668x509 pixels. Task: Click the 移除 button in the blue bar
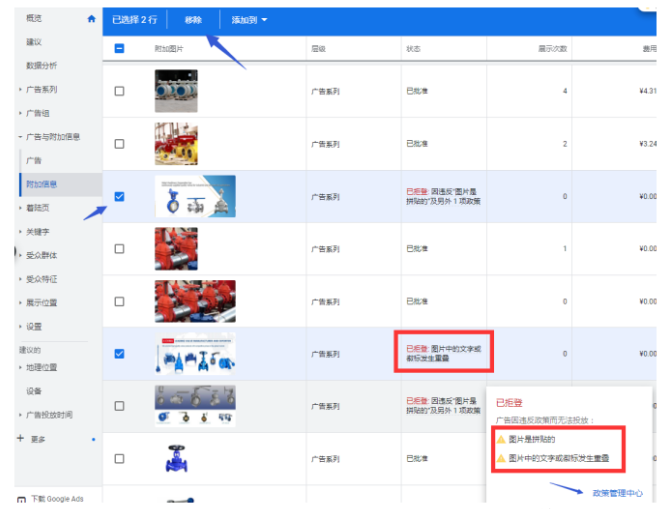[193, 20]
